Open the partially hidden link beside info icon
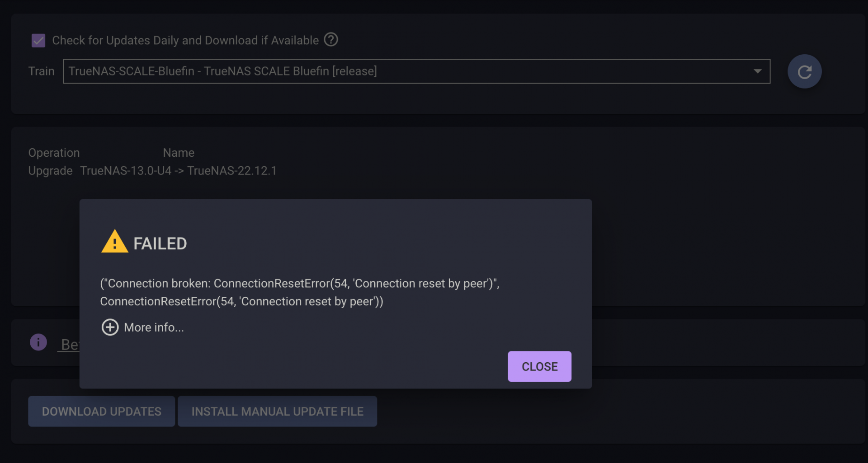The width and height of the screenshot is (868, 463). (x=70, y=345)
